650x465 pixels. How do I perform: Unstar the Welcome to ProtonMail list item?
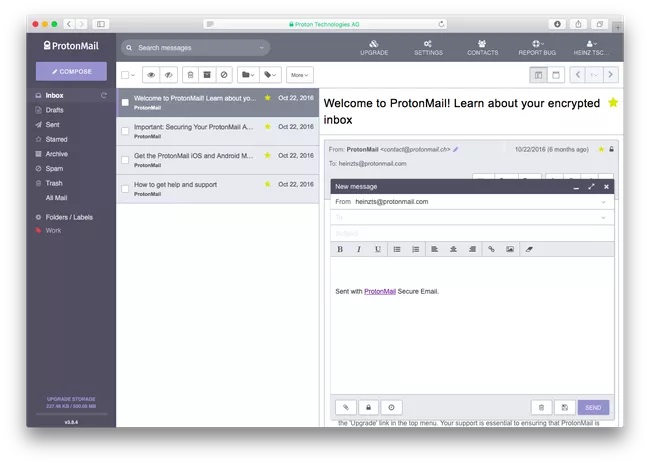point(267,98)
